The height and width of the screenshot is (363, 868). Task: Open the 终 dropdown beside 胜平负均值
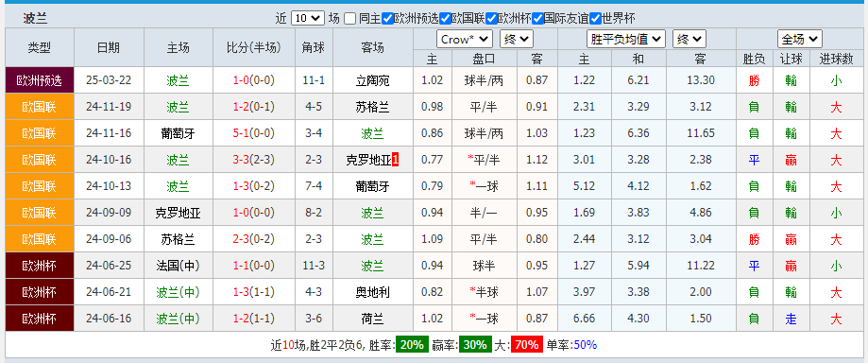pos(689,40)
